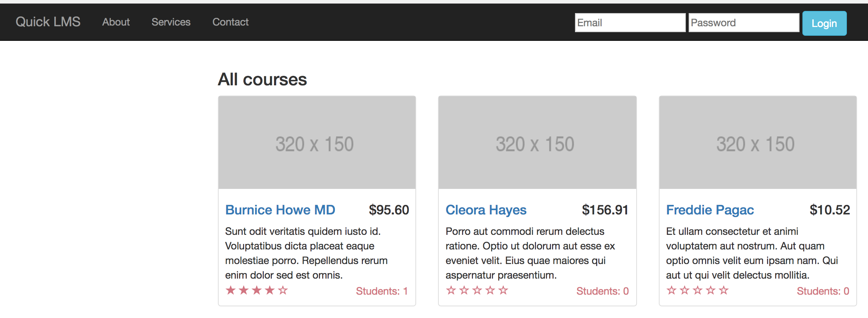Click the fifth star under Freddie Pagac course
Viewport: 868px width, 318px height.
(x=724, y=290)
